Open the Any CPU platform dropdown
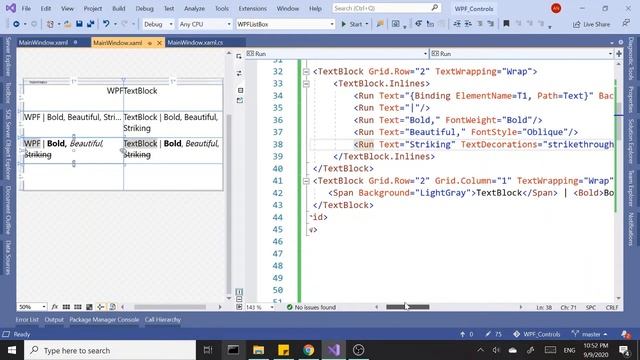640x360 pixels. [205, 24]
